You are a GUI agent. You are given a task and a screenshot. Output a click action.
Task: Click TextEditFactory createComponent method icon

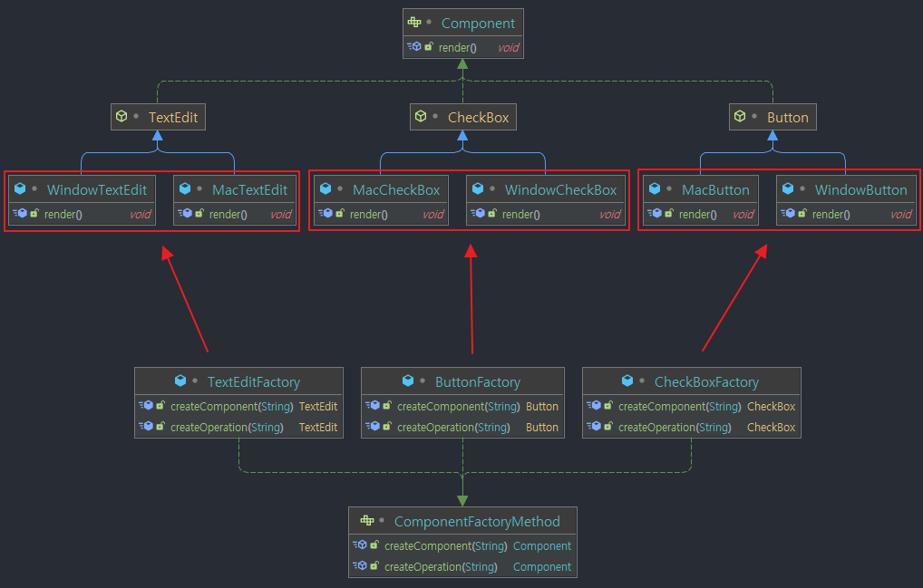pyautogui.click(x=146, y=405)
